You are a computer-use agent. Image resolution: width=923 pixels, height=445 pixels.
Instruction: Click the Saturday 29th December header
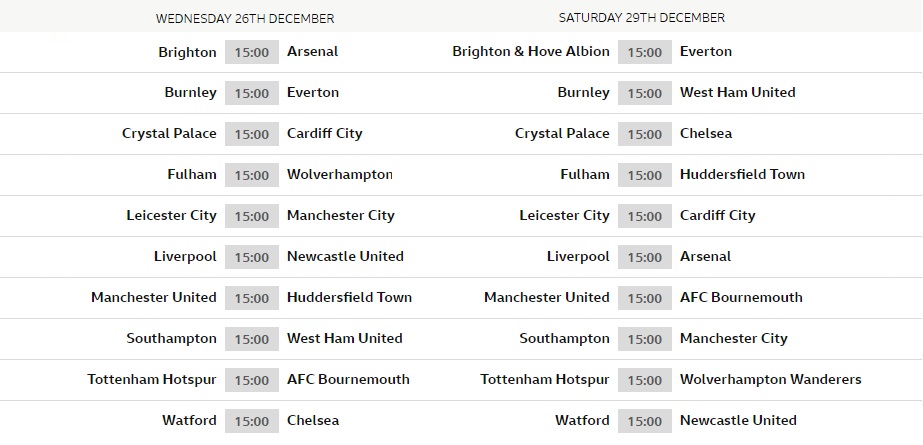(x=641, y=18)
